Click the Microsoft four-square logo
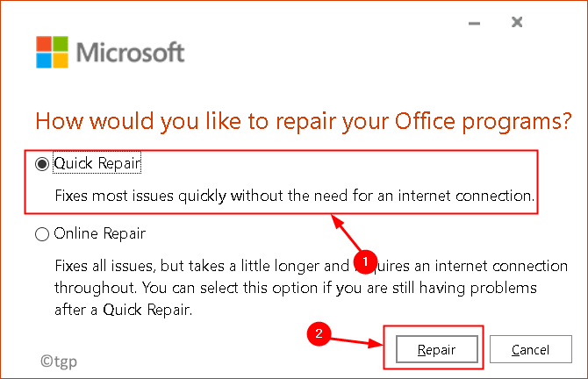The height and width of the screenshot is (379, 588). (51, 53)
